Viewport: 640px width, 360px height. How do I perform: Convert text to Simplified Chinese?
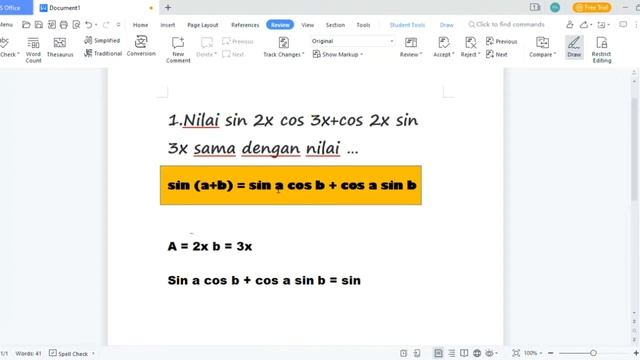pos(102,40)
